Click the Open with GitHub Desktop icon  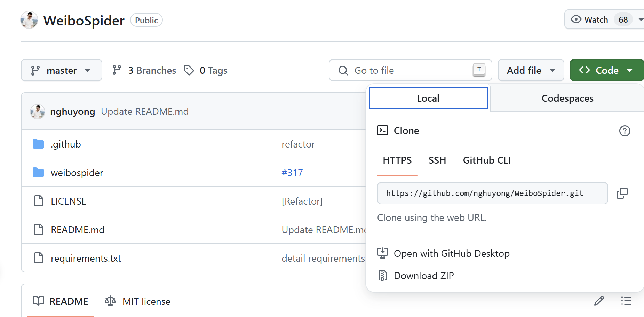[x=382, y=253]
